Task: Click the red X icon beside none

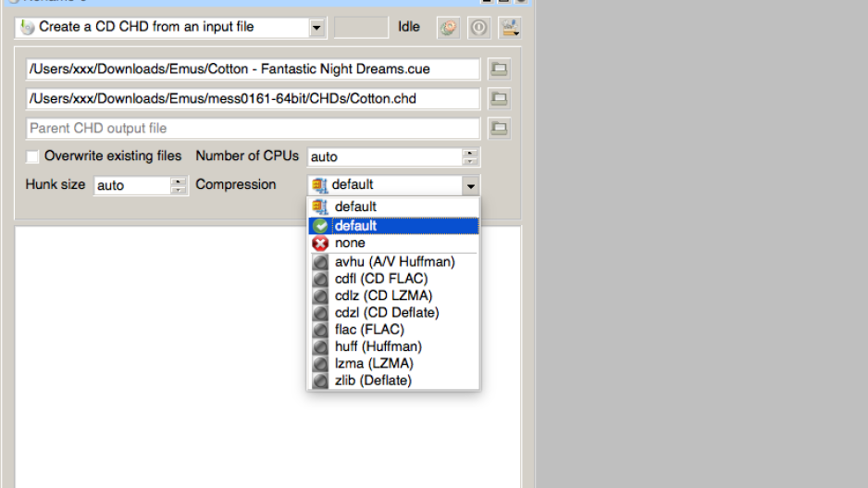Action: [x=320, y=244]
